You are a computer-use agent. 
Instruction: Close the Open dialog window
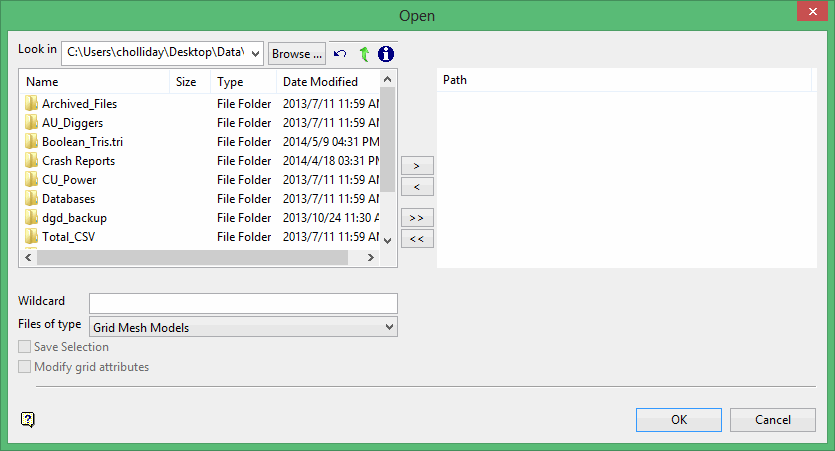click(812, 11)
